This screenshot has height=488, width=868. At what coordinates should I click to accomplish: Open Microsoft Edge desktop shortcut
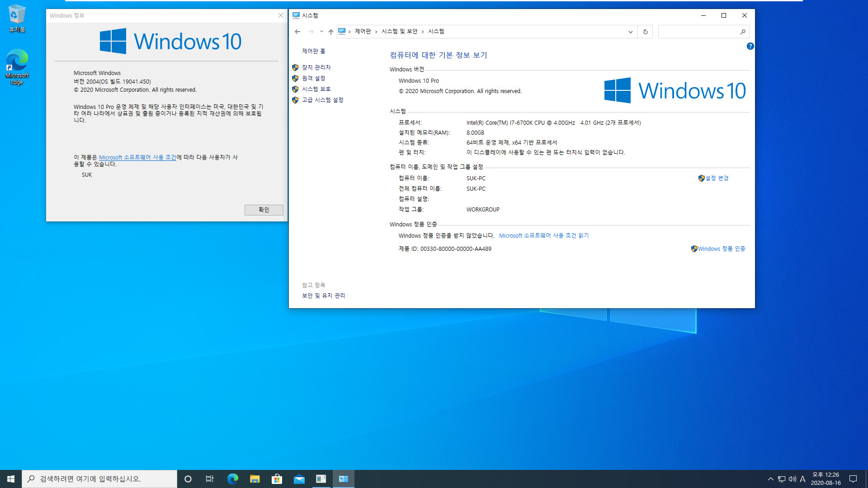click(x=17, y=66)
